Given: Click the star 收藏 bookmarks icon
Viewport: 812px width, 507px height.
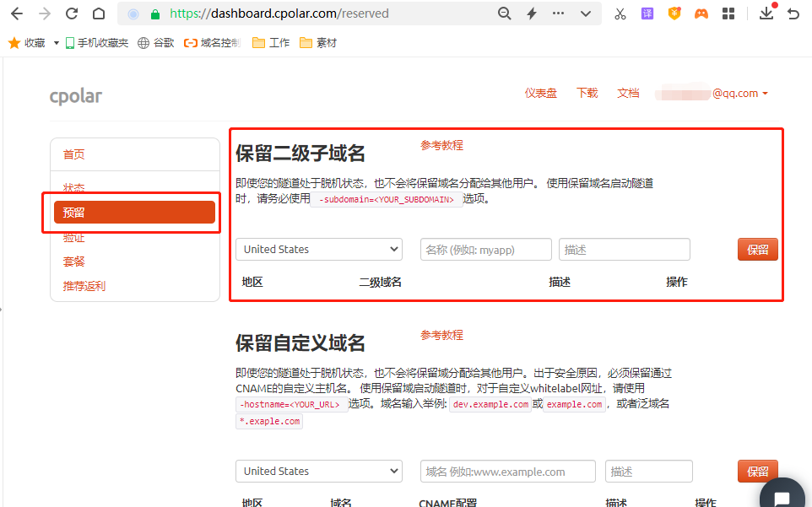Looking at the screenshot, I should click(x=14, y=43).
